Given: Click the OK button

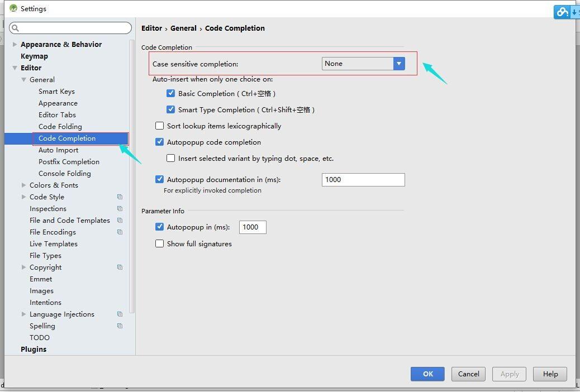Looking at the screenshot, I should [427, 374].
